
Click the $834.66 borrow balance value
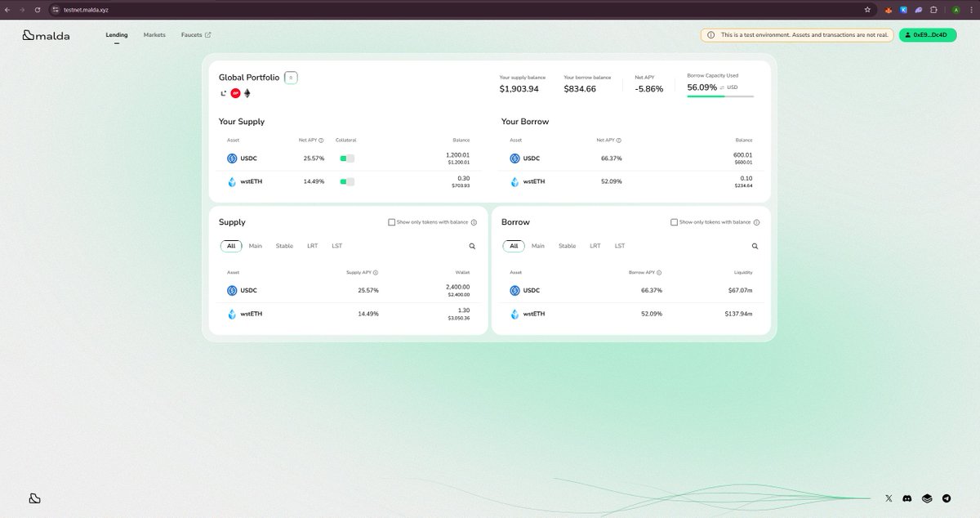(580, 89)
